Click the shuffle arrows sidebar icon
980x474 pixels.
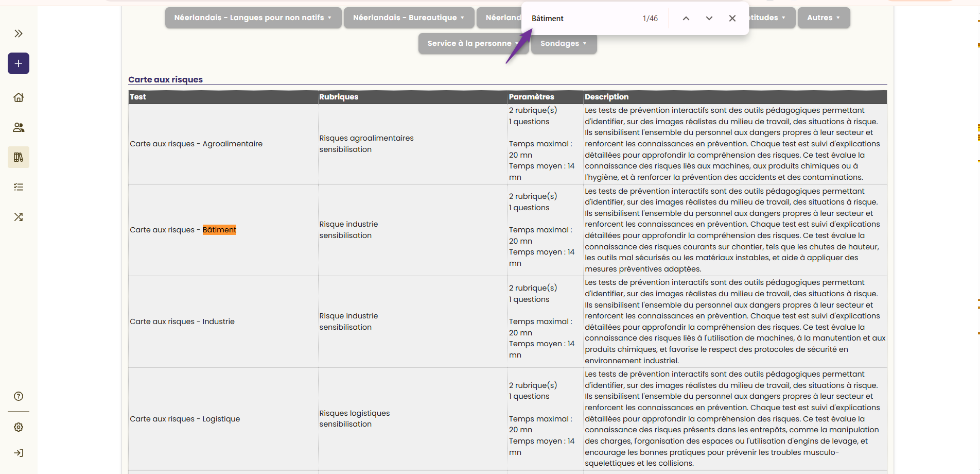pyautogui.click(x=19, y=217)
